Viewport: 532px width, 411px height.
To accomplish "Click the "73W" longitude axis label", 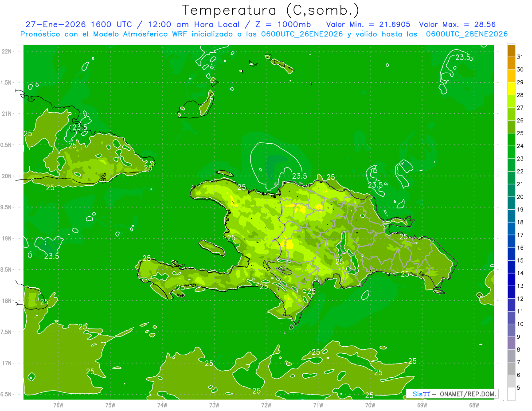I will (214, 405).
